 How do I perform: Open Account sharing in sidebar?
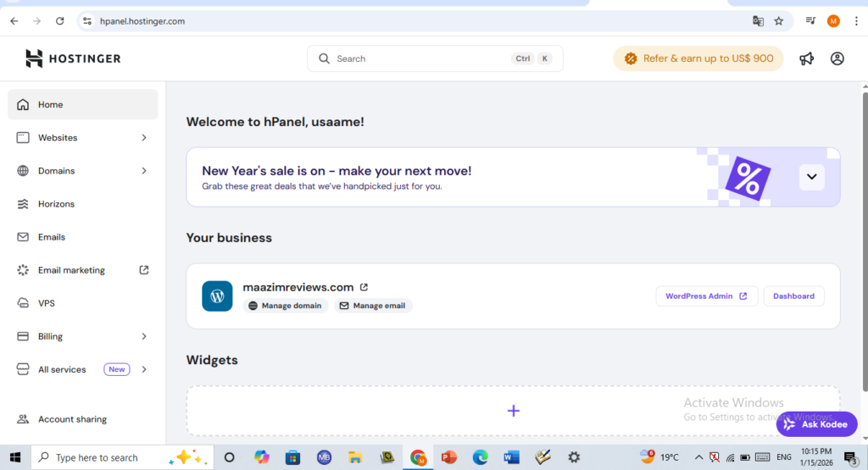pos(82,419)
